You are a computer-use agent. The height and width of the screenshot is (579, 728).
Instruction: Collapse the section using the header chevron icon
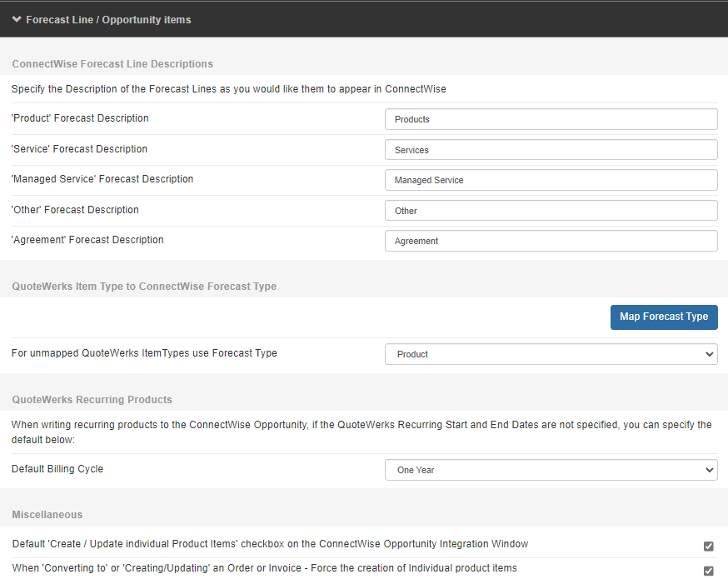17,19
